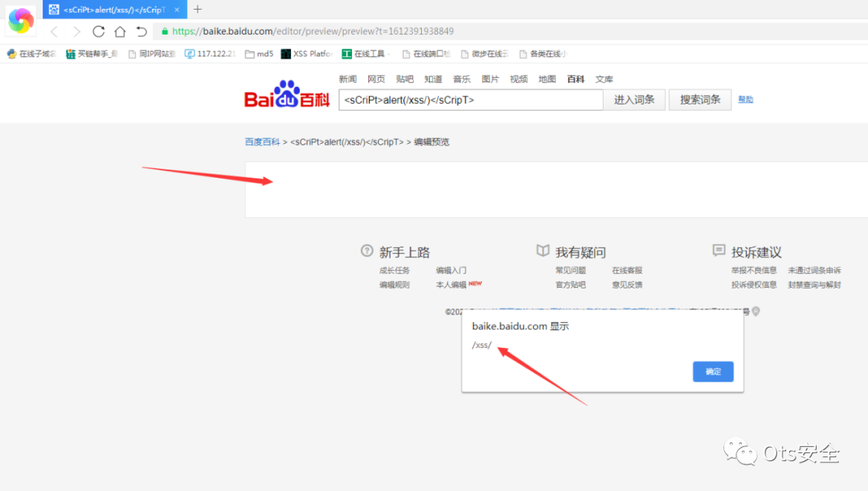Open the 成长任务 link

[x=395, y=270]
